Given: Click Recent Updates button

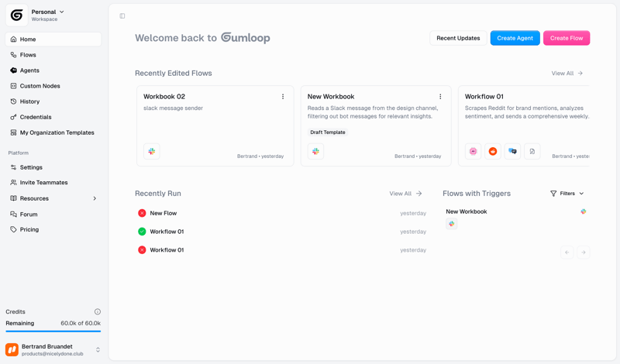Looking at the screenshot, I should (458, 38).
